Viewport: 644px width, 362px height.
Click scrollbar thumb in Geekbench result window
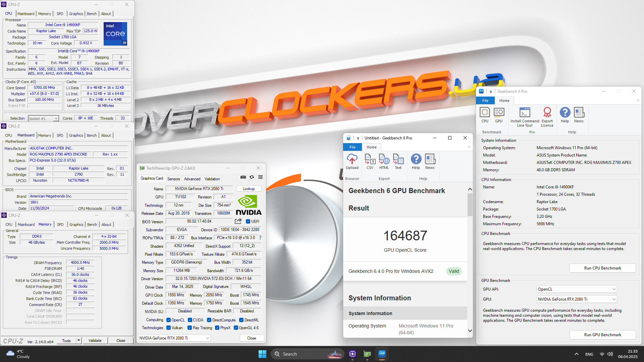[x=470, y=204]
